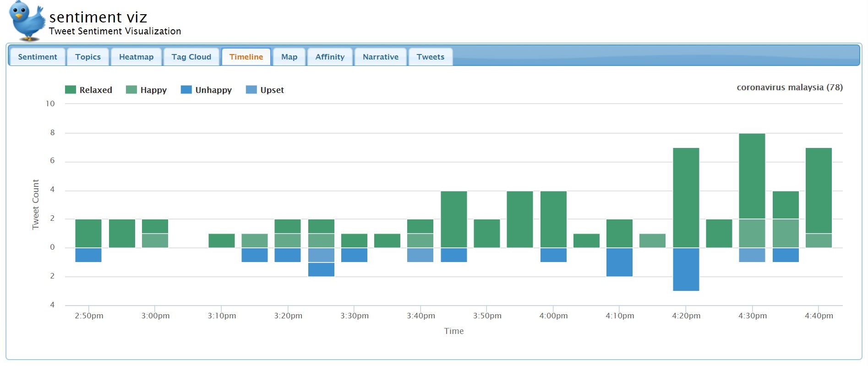Screen dimensions: 868x366
Task: Click the 'Time' axis title
Action: tap(454, 331)
